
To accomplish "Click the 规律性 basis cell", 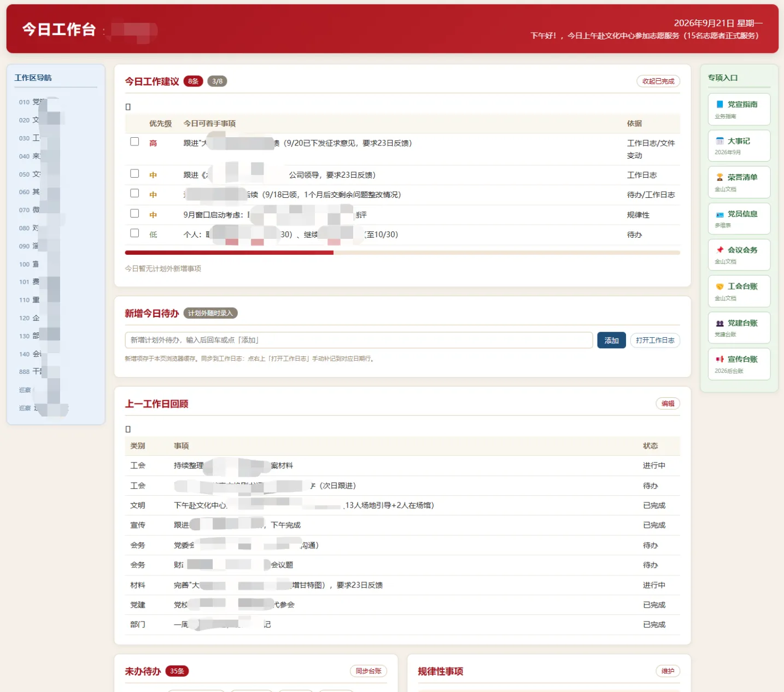I will point(638,215).
